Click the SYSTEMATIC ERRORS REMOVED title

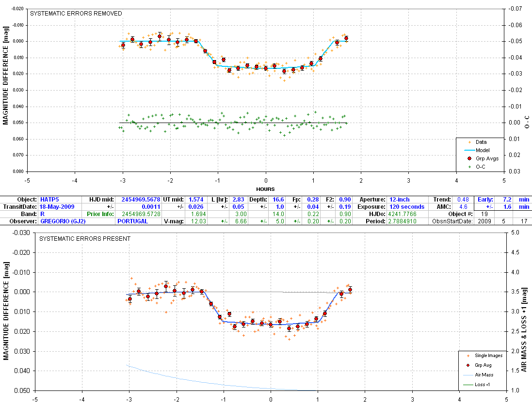tap(76, 14)
